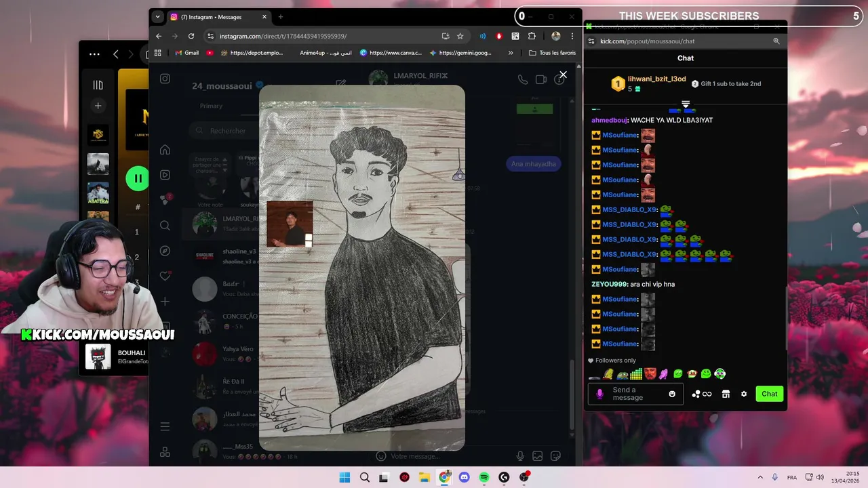Go back in the Chrome browser
Viewport: 868px width, 488px height.
[159, 36]
